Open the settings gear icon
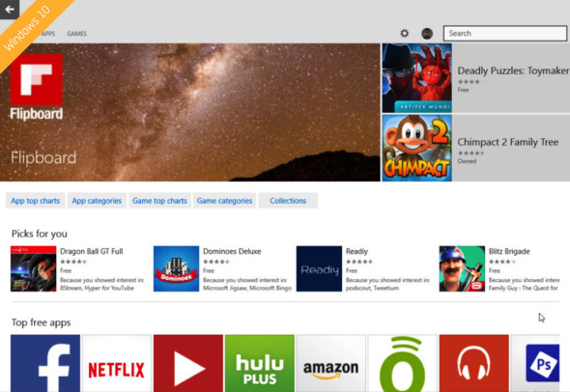The image size is (570, 392). pos(404,34)
